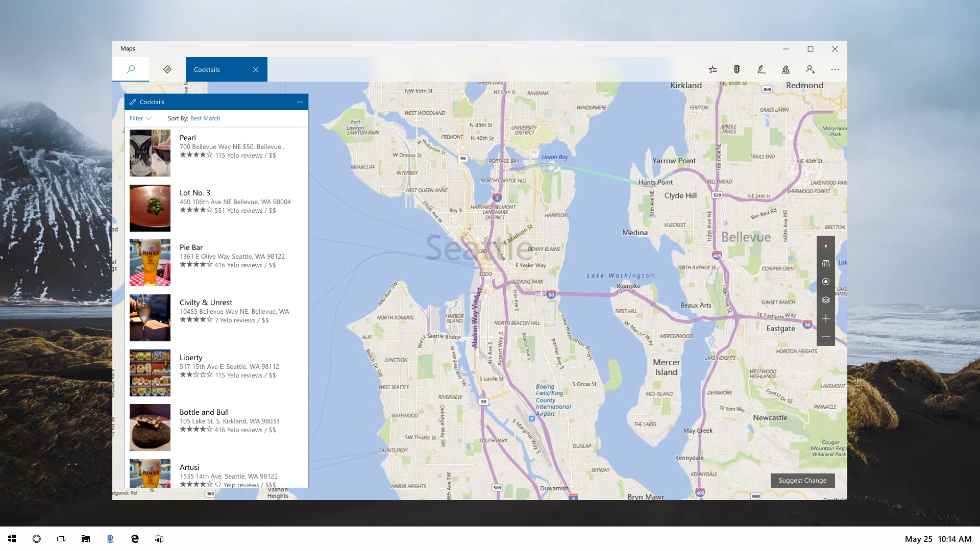980x551 pixels.
Task: Zoom in with the plus icon
Action: tap(826, 318)
